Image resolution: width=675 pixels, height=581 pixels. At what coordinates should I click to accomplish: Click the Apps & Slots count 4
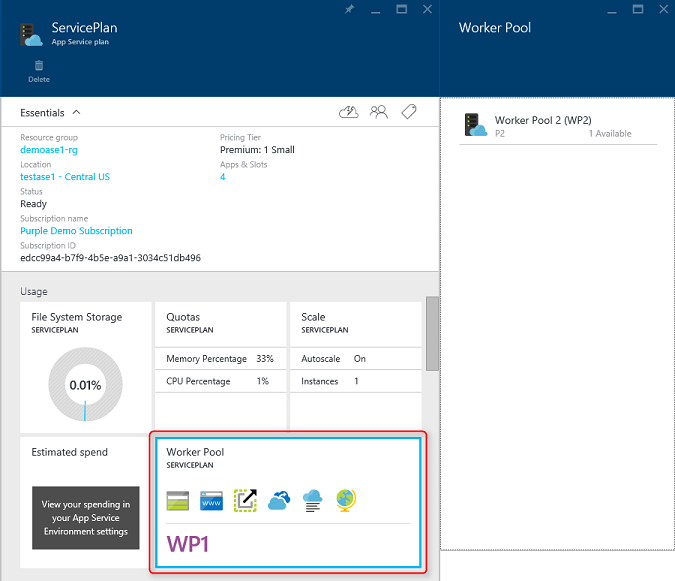(223, 177)
